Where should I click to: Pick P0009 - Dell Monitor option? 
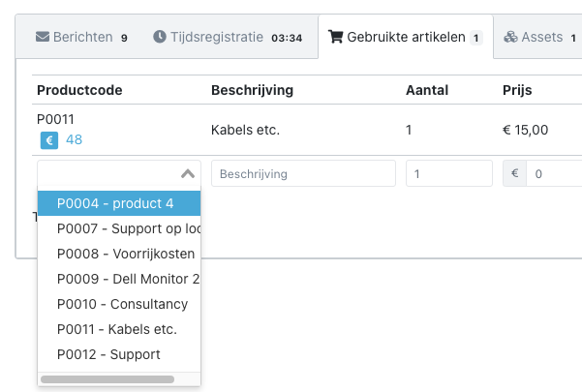point(119,279)
